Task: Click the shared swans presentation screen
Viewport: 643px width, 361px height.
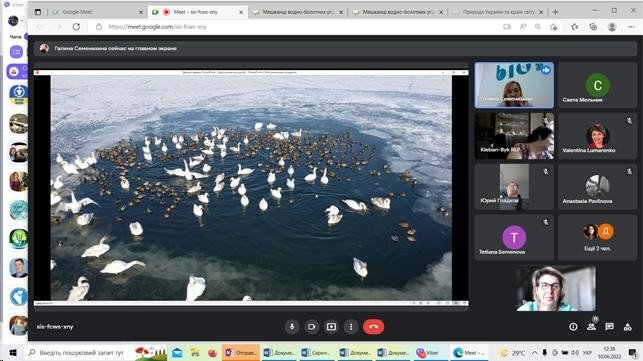Action: [251, 187]
